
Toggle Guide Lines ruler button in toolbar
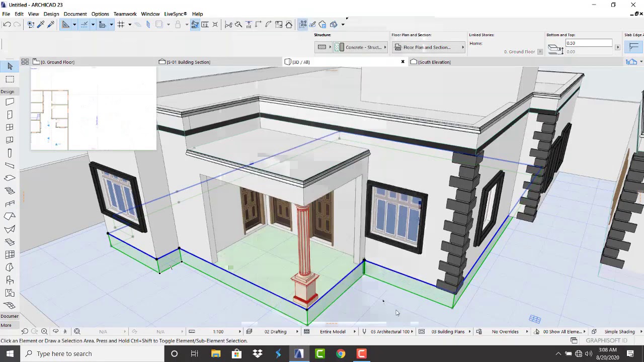click(x=66, y=24)
